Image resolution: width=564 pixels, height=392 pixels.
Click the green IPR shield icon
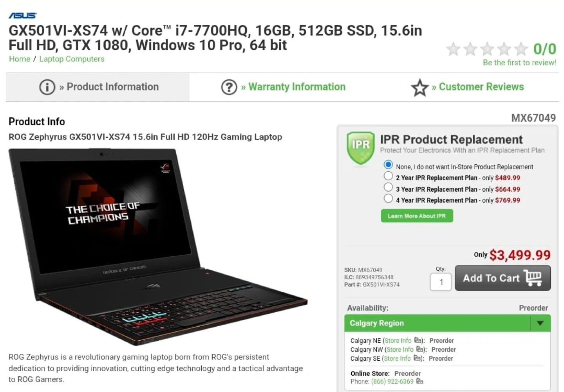[x=360, y=147]
